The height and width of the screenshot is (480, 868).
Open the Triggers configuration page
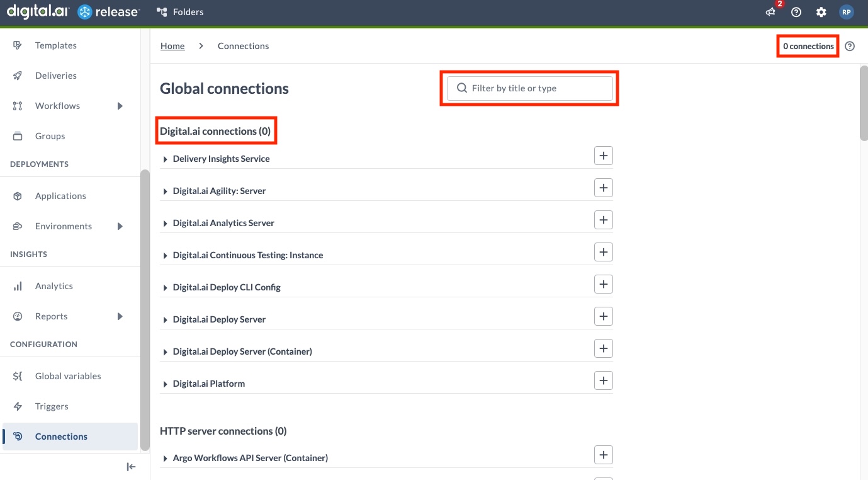(52, 406)
